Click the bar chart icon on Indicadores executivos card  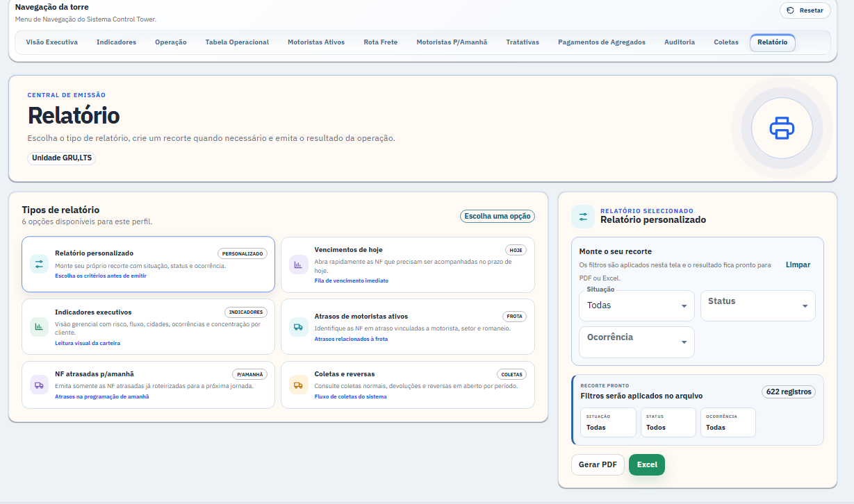[x=39, y=326]
